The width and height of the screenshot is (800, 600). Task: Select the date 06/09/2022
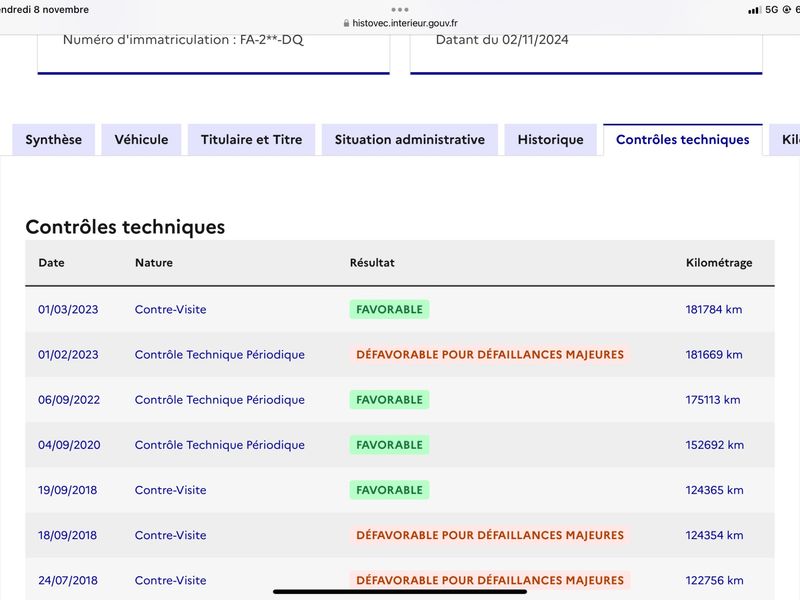(69, 399)
